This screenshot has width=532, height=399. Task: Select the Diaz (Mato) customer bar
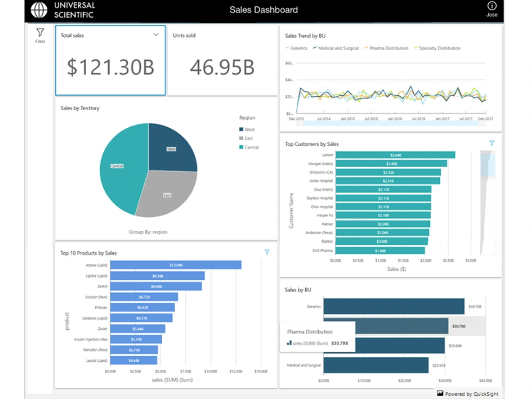coord(384,189)
